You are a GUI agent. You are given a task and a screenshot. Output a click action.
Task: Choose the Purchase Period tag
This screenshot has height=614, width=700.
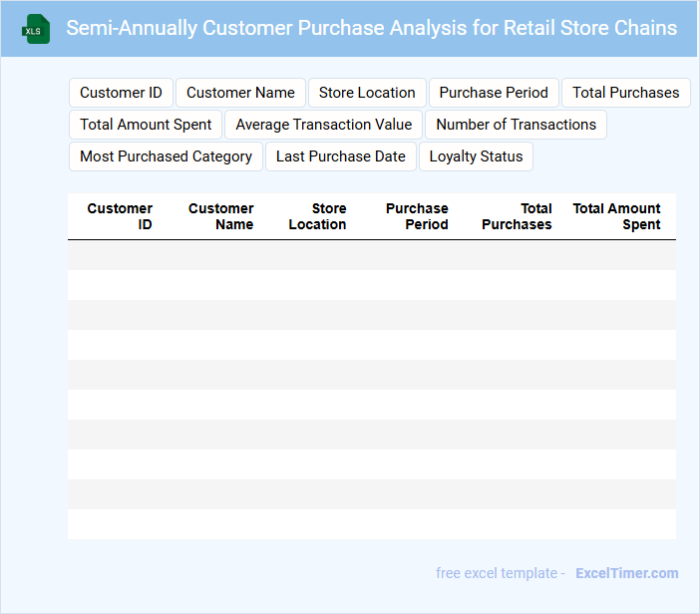point(494,93)
